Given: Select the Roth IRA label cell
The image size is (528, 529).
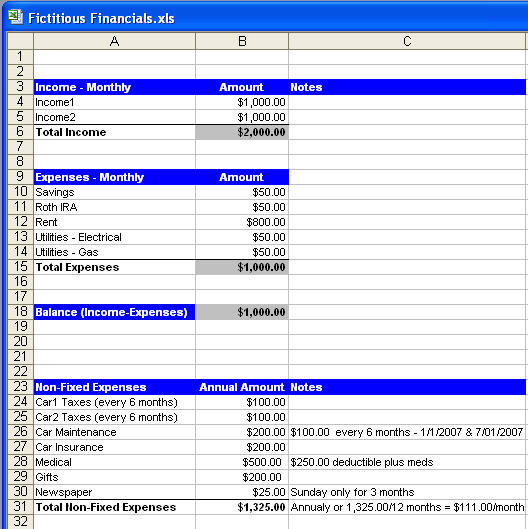Looking at the screenshot, I should point(114,207).
